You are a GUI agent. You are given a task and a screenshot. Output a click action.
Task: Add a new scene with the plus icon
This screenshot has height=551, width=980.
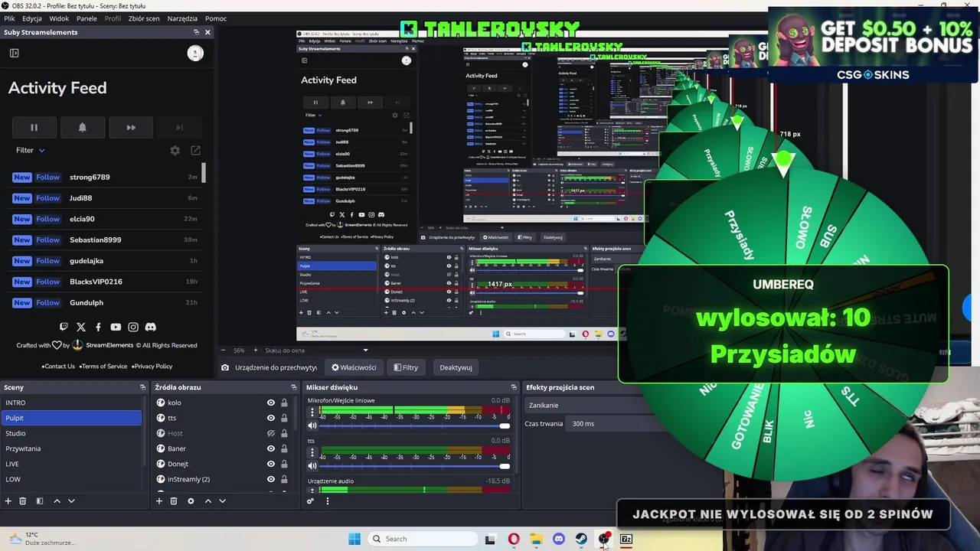8,500
